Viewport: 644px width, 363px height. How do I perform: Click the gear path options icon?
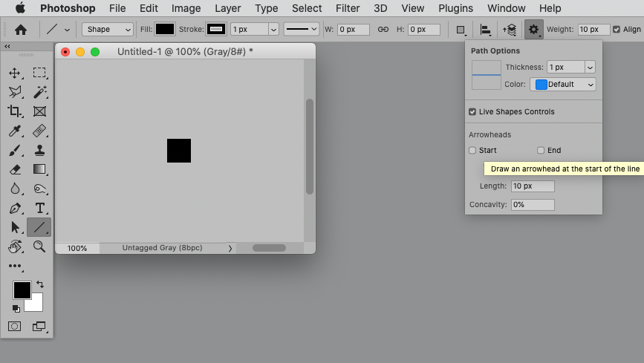pyautogui.click(x=533, y=30)
